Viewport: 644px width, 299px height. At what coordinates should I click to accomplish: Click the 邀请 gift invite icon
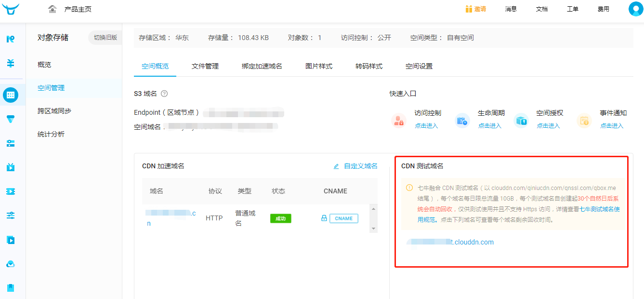(x=469, y=9)
